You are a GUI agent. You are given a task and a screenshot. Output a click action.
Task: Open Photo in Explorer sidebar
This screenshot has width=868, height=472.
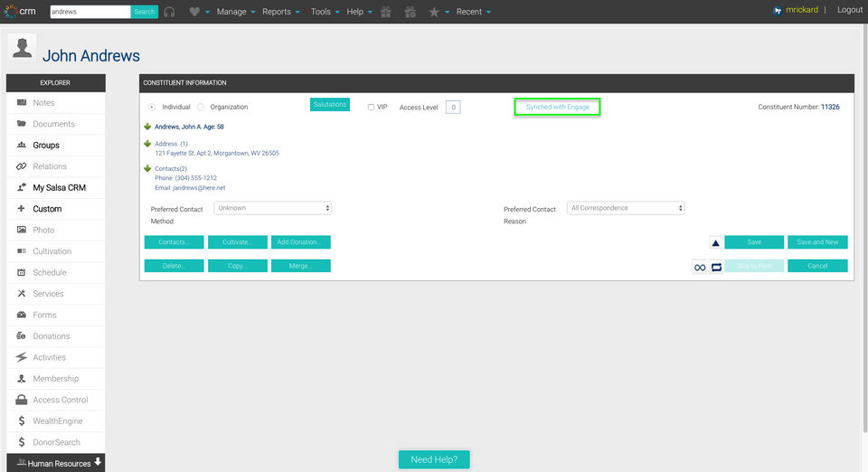(56, 230)
